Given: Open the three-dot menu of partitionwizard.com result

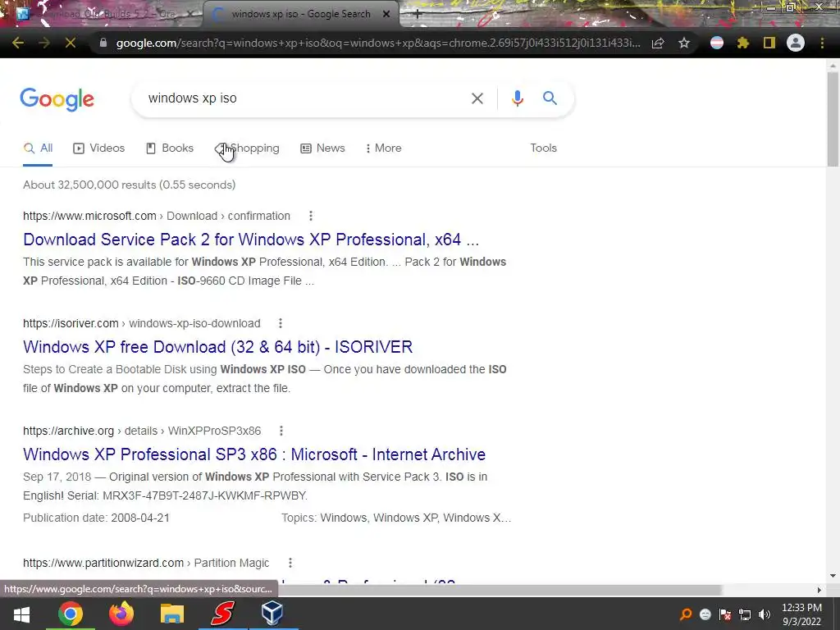Looking at the screenshot, I should point(290,563).
